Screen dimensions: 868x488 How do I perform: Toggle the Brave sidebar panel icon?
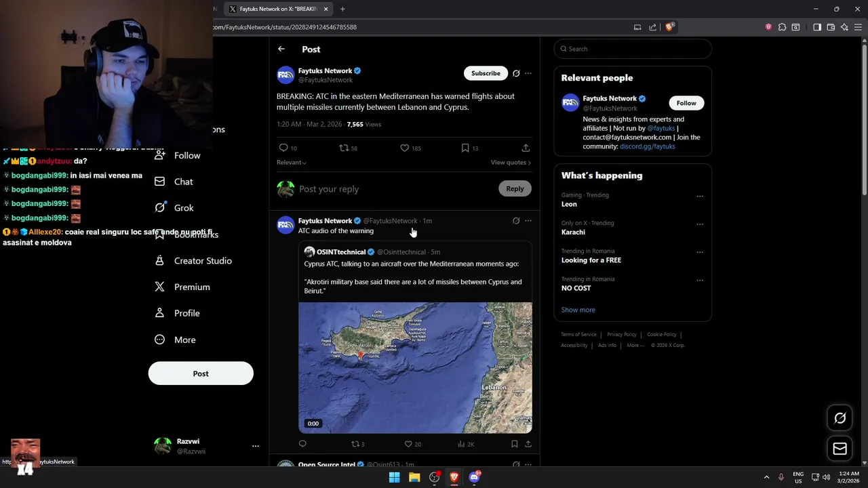pyautogui.click(x=817, y=27)
